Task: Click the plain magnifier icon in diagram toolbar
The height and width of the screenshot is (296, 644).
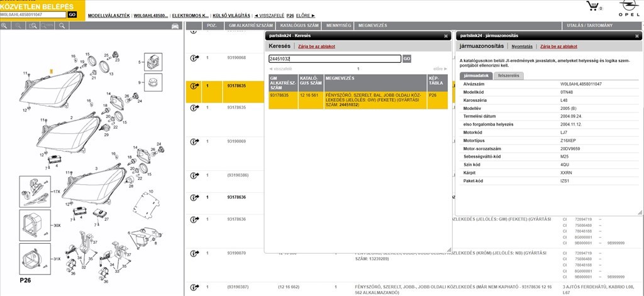Action: [62, 26]
